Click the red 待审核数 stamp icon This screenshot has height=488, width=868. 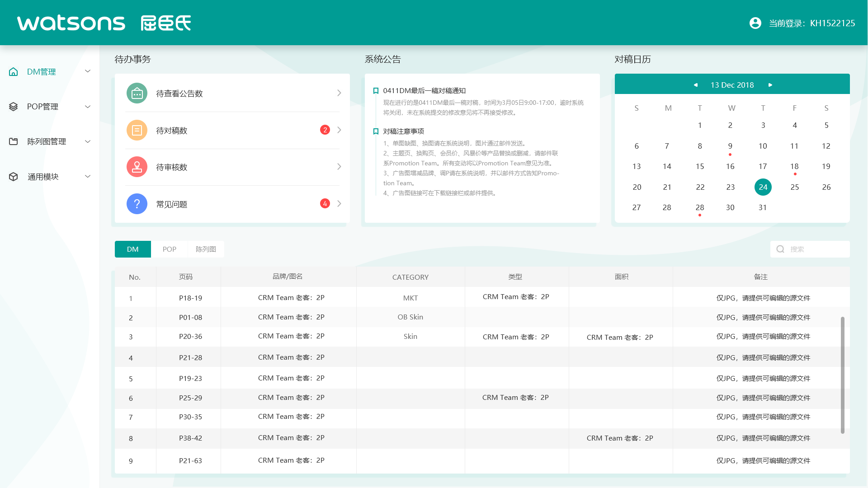coord(137,167)
